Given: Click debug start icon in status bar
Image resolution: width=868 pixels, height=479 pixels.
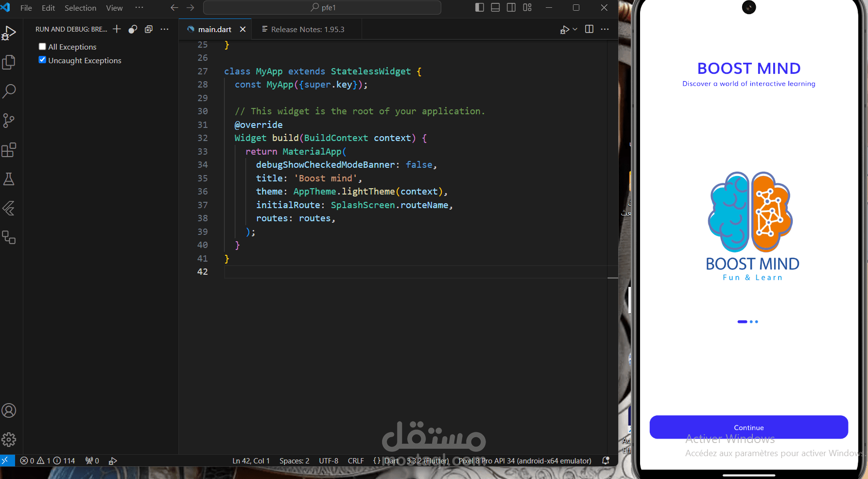Looking at the screenshot, I should tap(113, 461).
